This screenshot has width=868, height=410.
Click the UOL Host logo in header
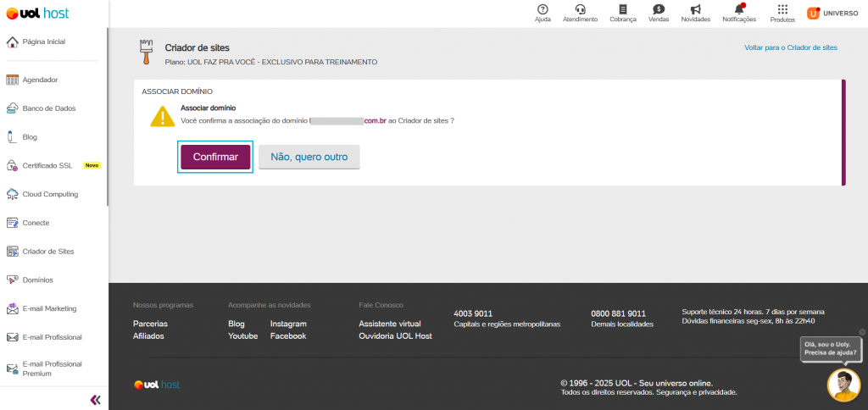coord(37,14)
